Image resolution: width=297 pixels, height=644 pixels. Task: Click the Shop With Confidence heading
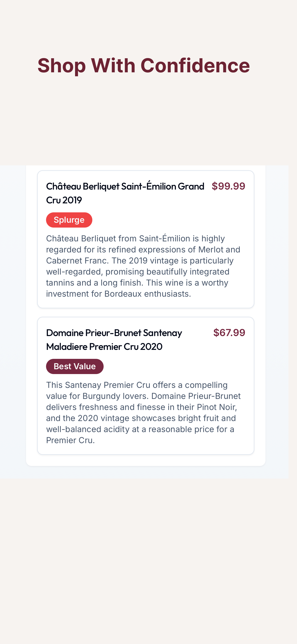pyautogui.click(x=144, y=65)
